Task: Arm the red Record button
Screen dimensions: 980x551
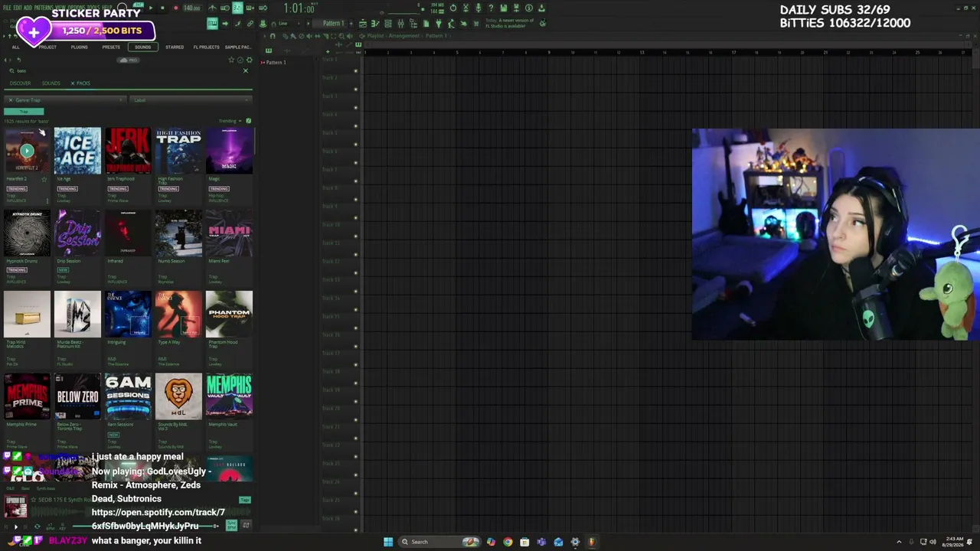Action: [x=175, y=8]
